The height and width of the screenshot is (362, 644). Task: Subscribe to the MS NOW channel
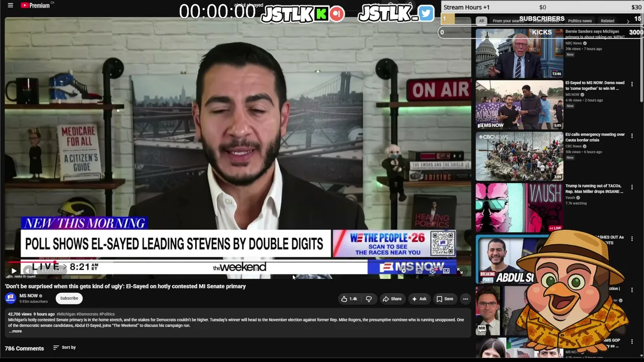[69, 298]
